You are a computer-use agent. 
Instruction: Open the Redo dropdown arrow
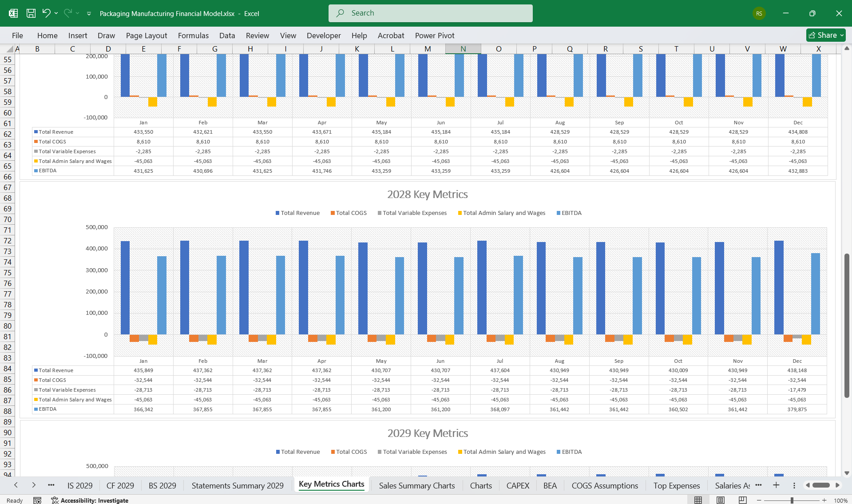pos(77,13)
